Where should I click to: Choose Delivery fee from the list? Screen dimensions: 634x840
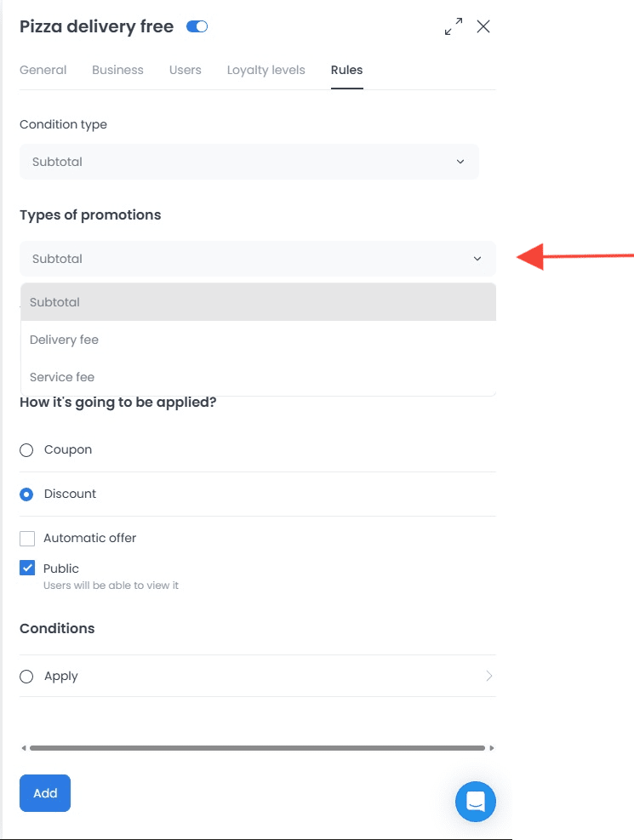258,340
